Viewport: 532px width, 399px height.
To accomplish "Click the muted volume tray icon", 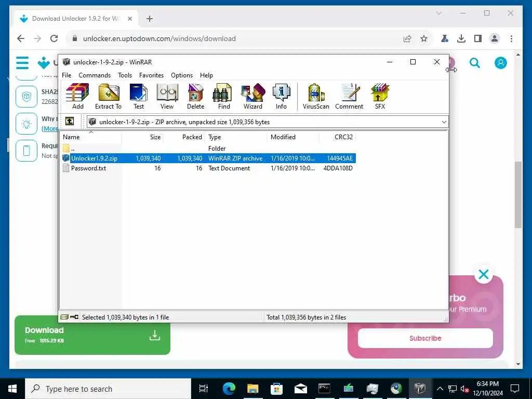I will pyautogui.click(x=464, y=389).
